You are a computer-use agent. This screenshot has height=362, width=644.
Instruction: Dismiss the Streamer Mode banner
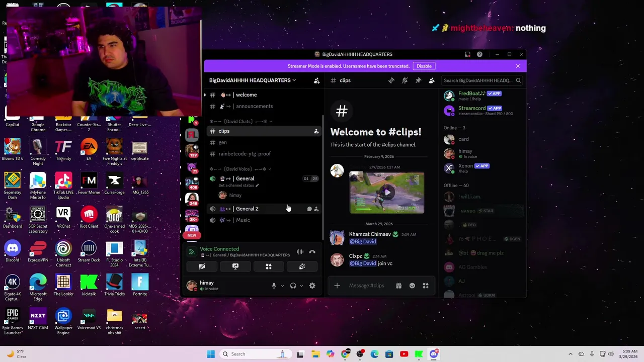[518, 66]
